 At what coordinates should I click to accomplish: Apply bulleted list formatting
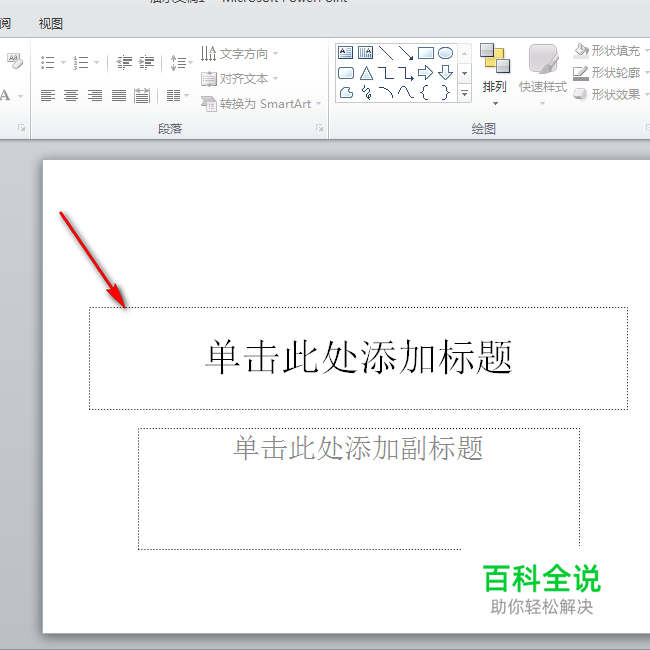(x=48, y=63)
